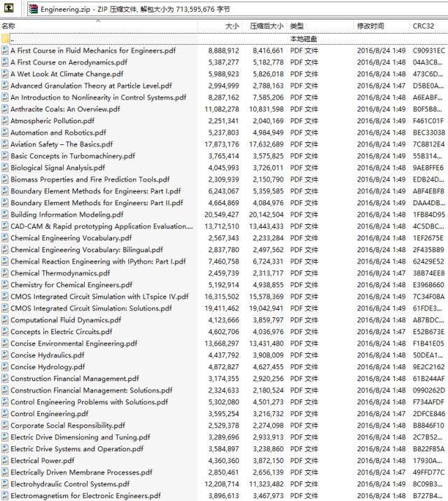Image resolution: width=448 pixels, height=501 pixels.
Task: Click PDF icon of Atmospheric Pollution
Action: tap(5, 121)
